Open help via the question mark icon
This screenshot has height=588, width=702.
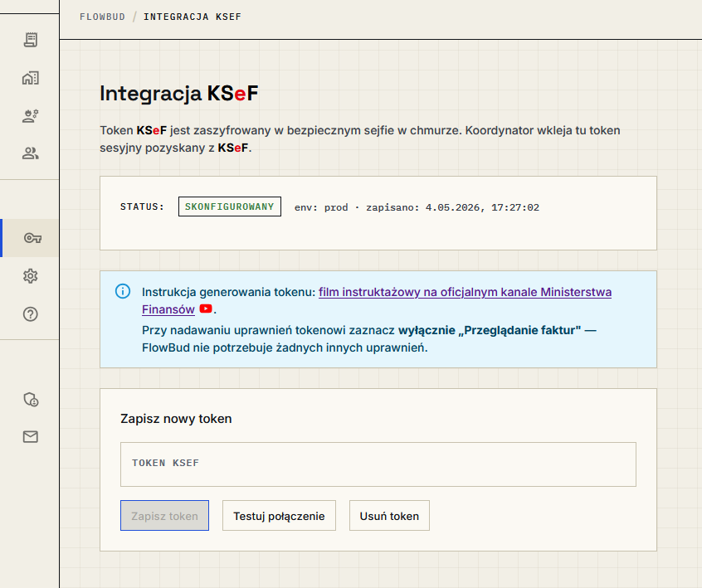pos(31,314)
